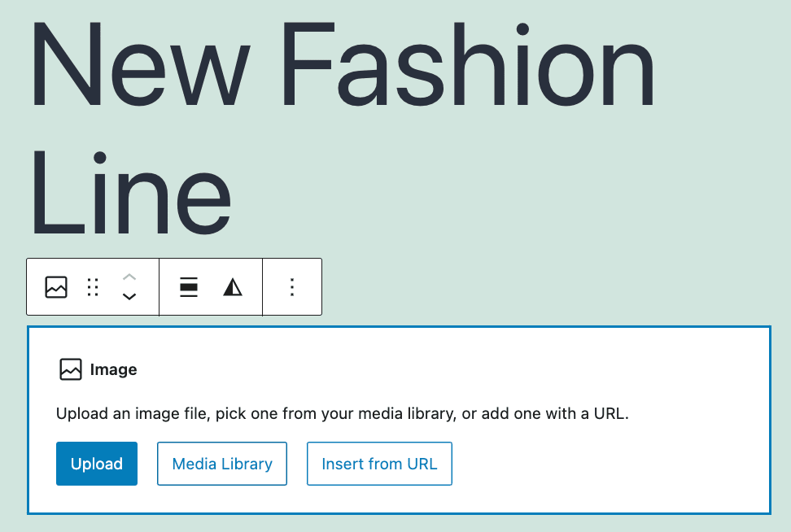Screen dimensions: 791x532
Task: Choose Insert from URL
Action: click(379, 464)
